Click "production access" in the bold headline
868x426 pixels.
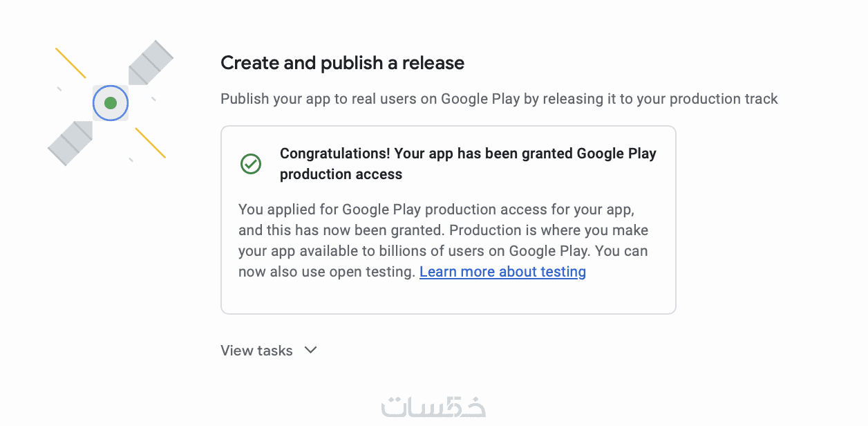tap(341, 174)
